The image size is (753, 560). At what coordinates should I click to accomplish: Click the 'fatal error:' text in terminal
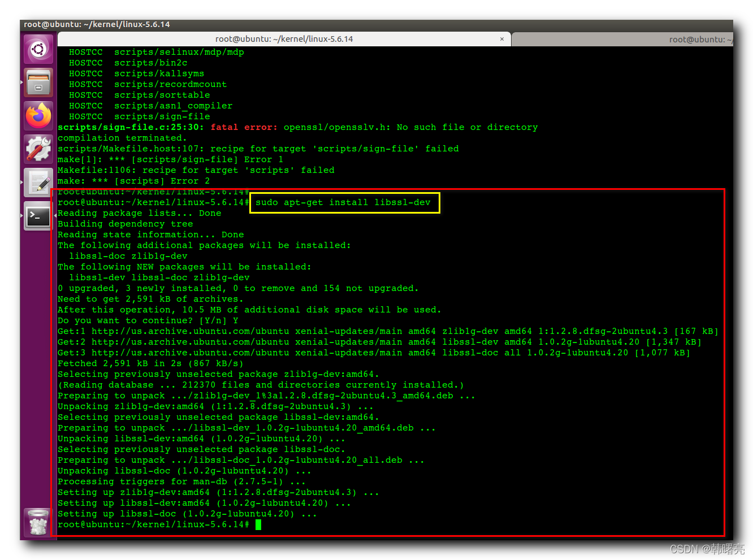[244, 127]
